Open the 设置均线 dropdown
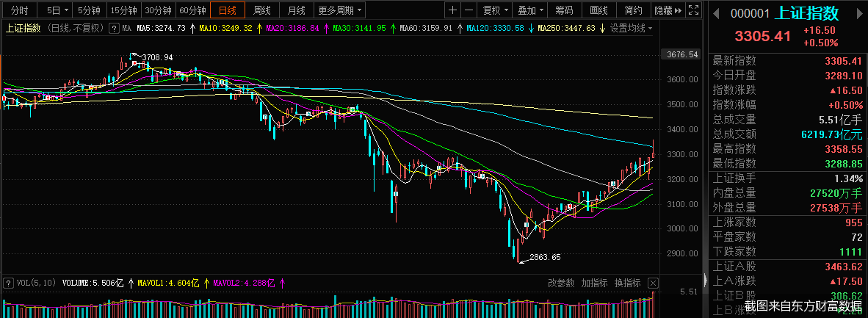This screenshot has width=868, height=318. click(x=632, y=28)
